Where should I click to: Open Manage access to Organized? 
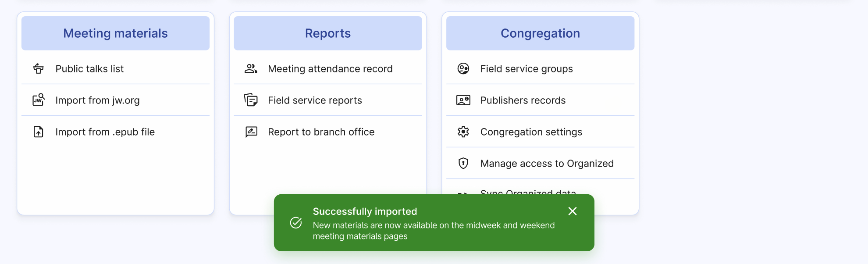(x=547, y=164)
